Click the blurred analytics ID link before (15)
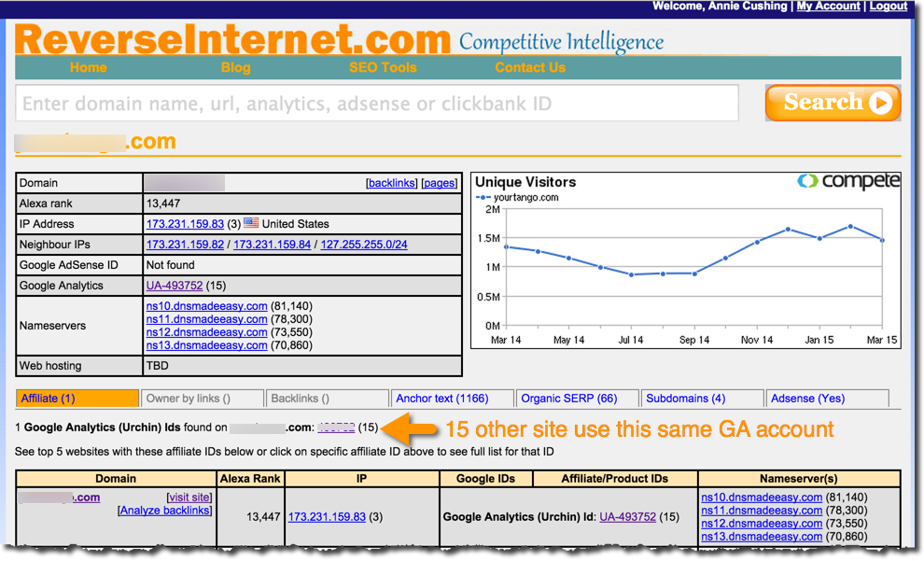 336,428
